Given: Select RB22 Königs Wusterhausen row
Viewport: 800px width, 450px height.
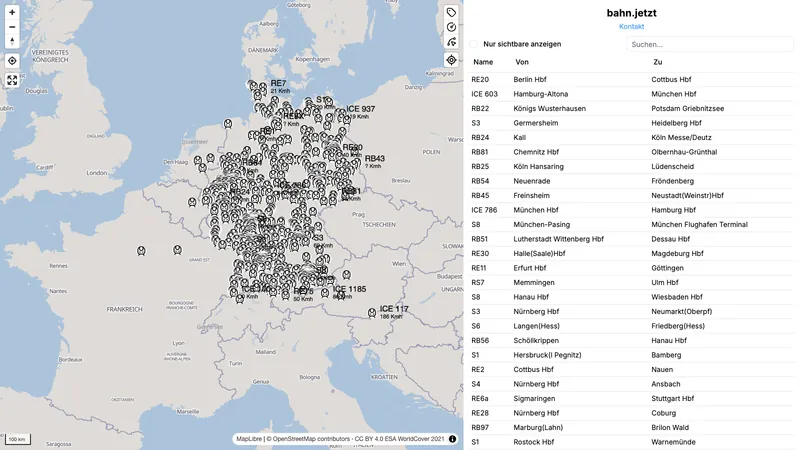Looking at the screenshot, I should (x=631, y=109).
